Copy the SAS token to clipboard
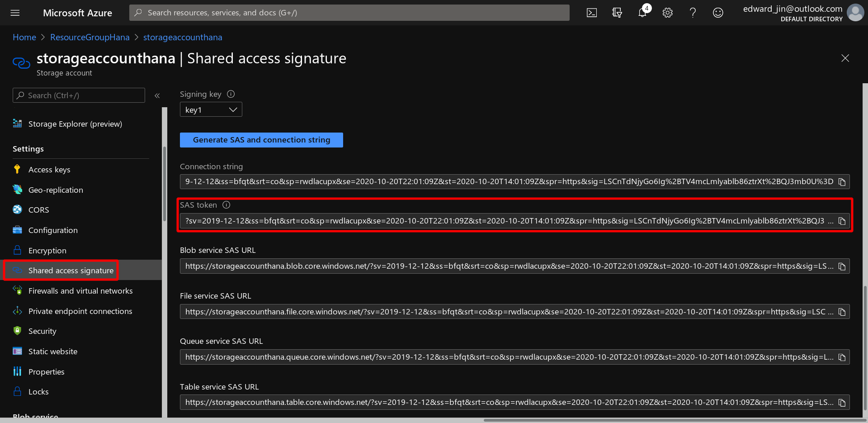Screen dimensions: 868x423 (x=842, y=221)
